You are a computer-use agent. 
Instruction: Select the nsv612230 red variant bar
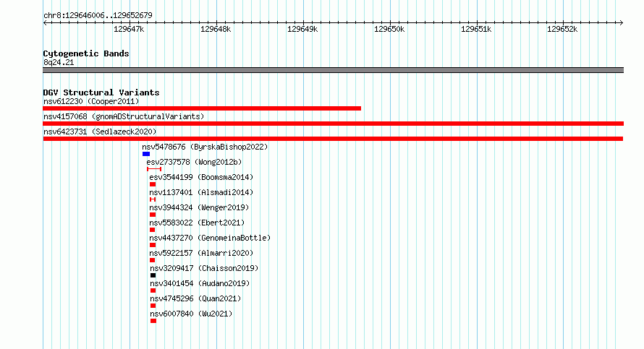[202, 108]
